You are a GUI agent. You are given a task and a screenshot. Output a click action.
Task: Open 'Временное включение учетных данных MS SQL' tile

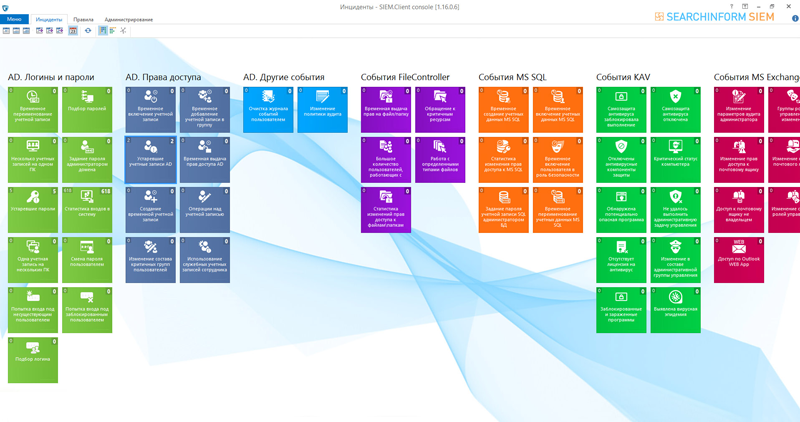pyautogui.click(x=558, y=110)
